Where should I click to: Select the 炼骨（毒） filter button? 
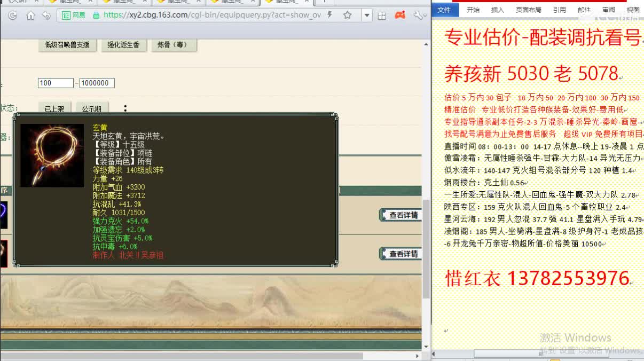[174, 45]
